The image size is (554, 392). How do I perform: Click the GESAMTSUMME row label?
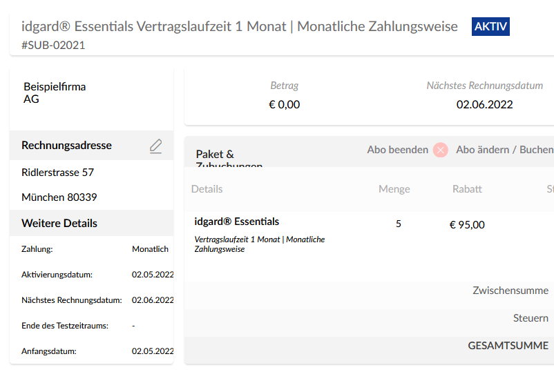(x=508, y=346)
